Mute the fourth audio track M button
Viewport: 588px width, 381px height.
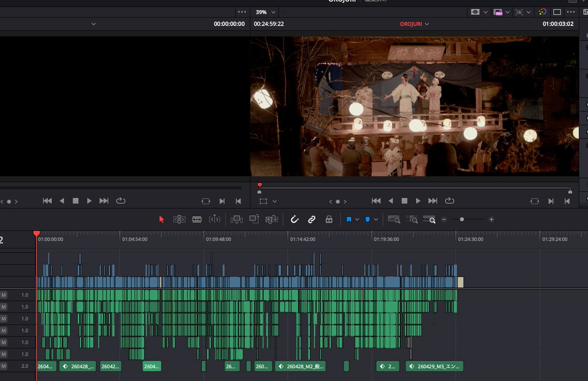coord(3,330)
